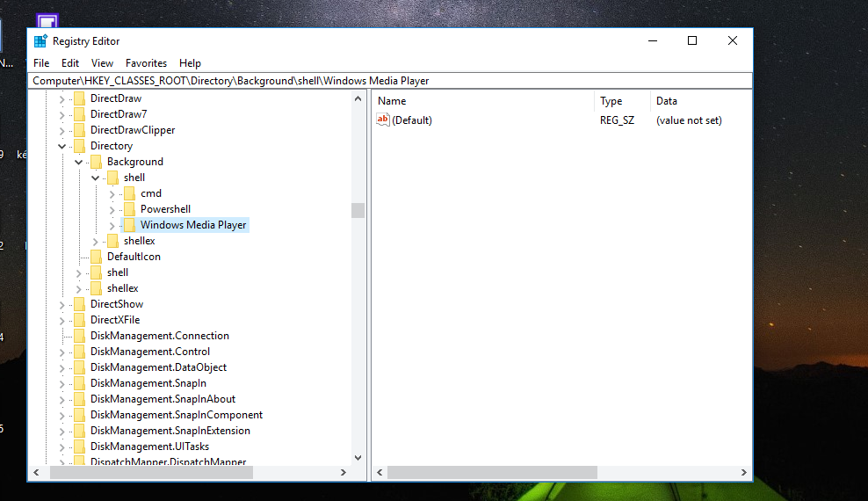Screen dimensions: 868x501
Task: Maximize the Registry Editor window
Action: pyautogui.click(x=692, y=40)
